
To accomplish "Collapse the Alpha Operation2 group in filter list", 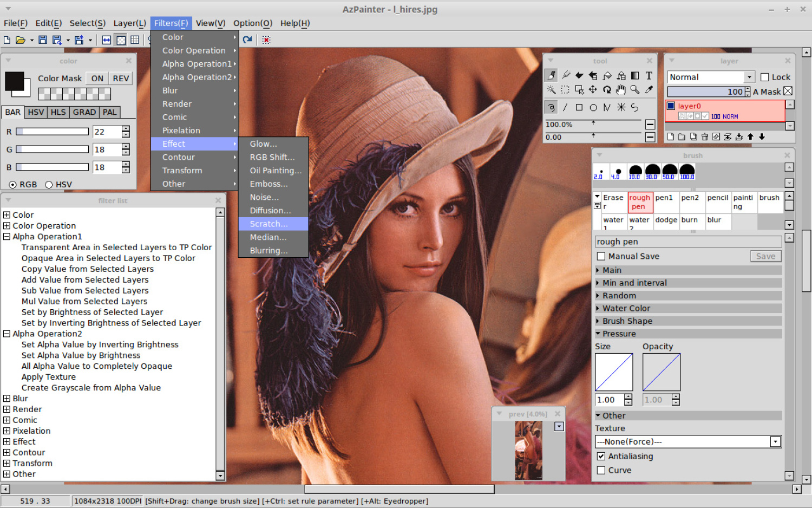I will tap(7, 334).
